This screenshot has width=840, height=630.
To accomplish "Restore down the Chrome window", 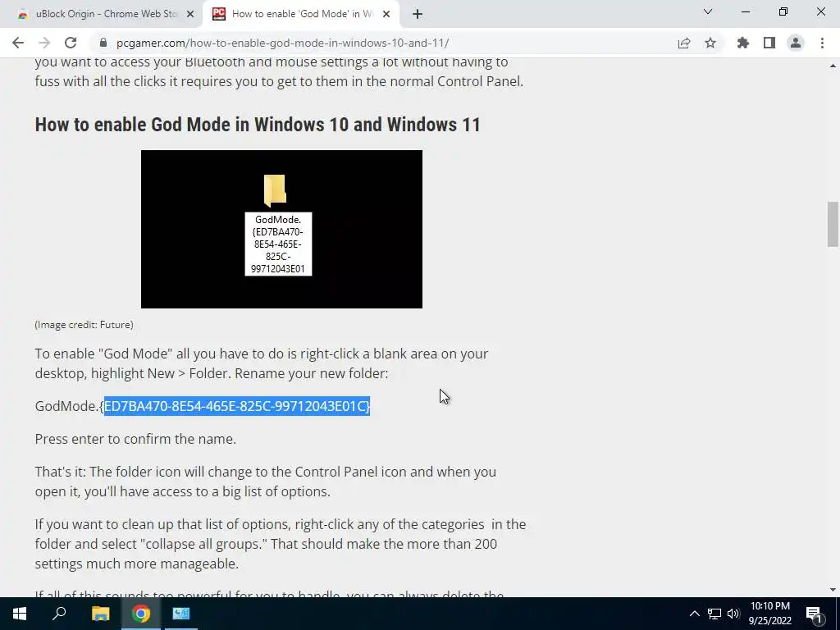I will pyautogui.click(x=783, y=11).
